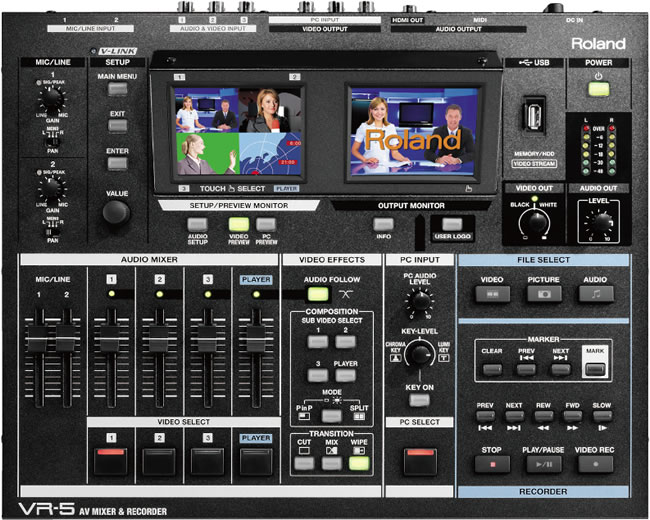Choose the MIX transition button
This screenshot has width=650, height=520.
pyautogui.click(x=332, y=463)
